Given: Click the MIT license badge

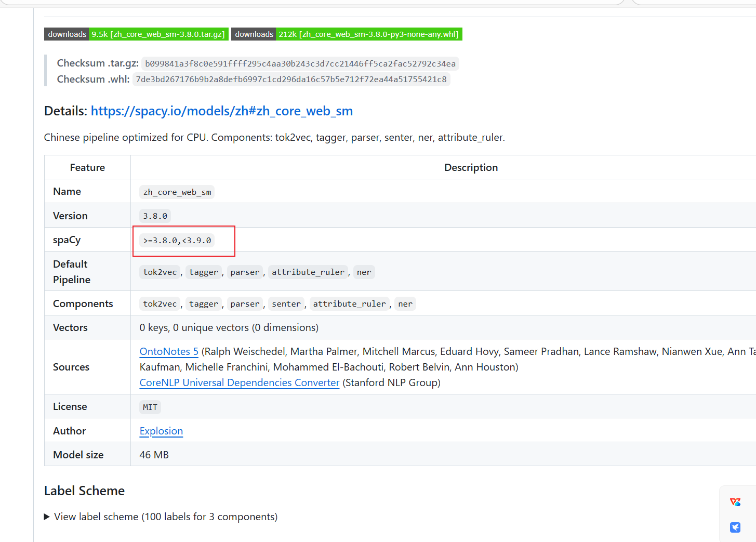Looking at the screenshot, I should point(150,407).
